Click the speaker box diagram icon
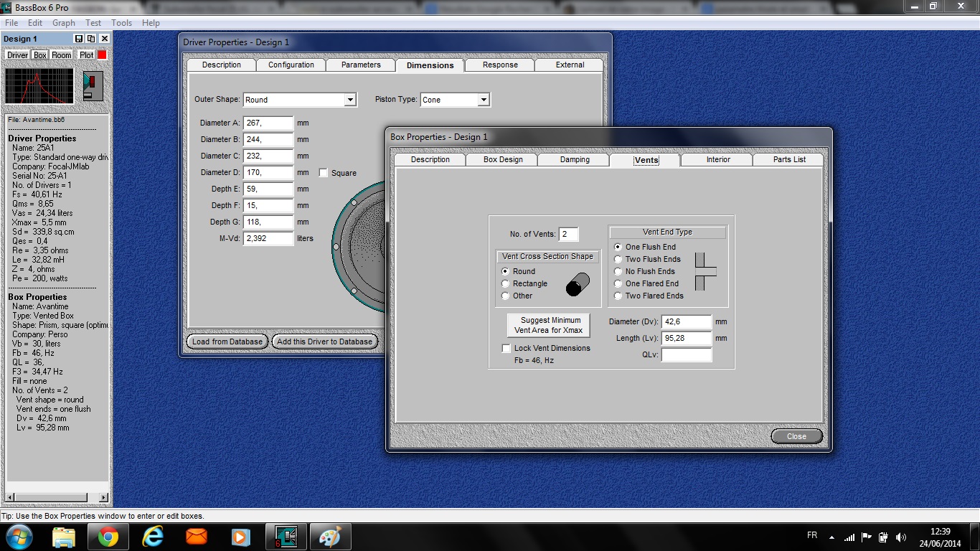This screenshot has width=980, height=551. [x=93, y=85]
